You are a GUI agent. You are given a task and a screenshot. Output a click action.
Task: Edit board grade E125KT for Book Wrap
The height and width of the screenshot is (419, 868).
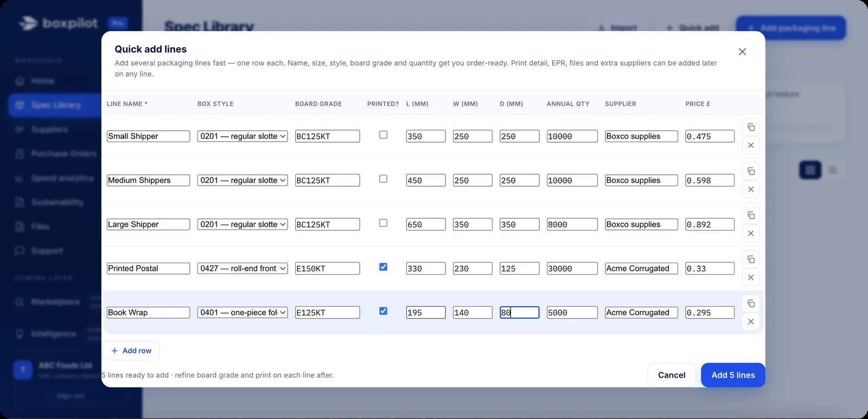pyautogui.click(x=327, y=312)
